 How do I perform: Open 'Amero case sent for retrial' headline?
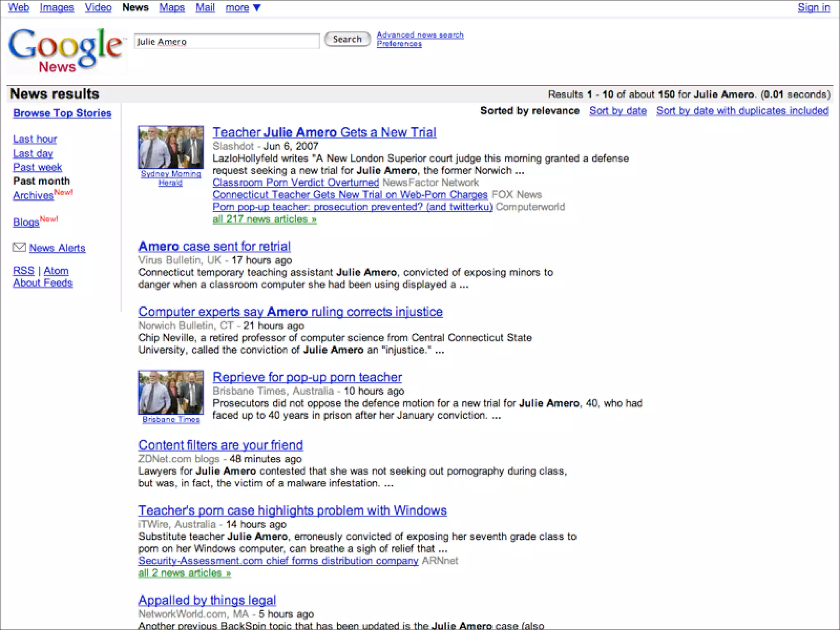point(214,246)
